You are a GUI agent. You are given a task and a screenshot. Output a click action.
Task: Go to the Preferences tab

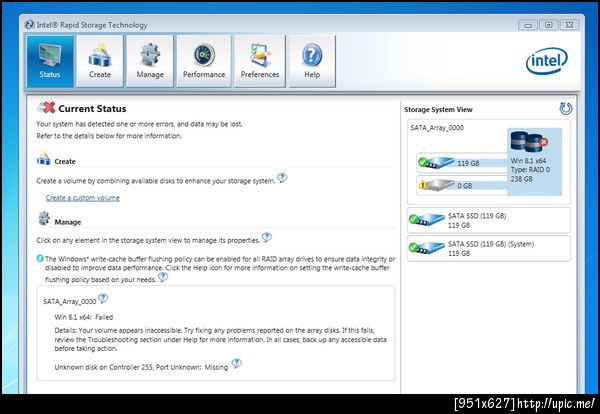click(x=260, y=61)
